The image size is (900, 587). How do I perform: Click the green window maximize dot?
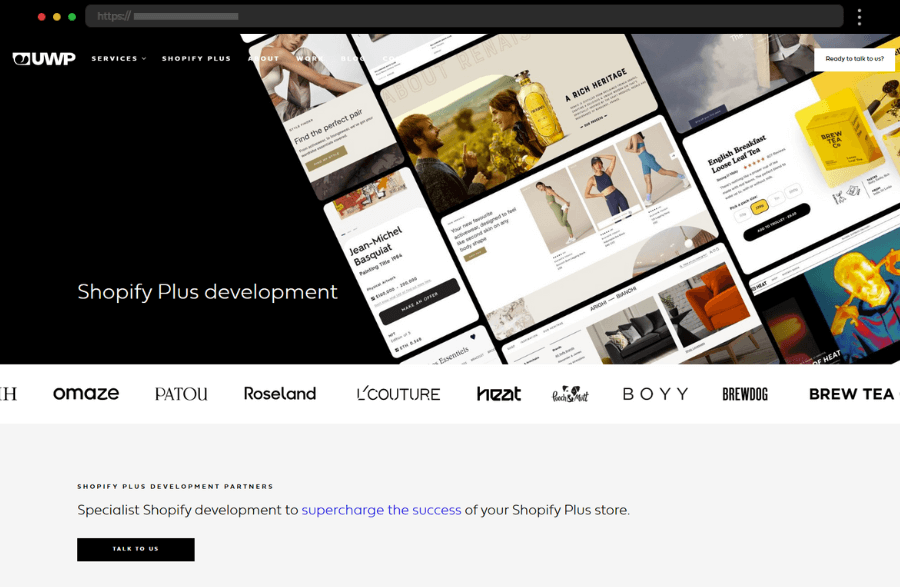pyautogui.click(x=72, y=17)
